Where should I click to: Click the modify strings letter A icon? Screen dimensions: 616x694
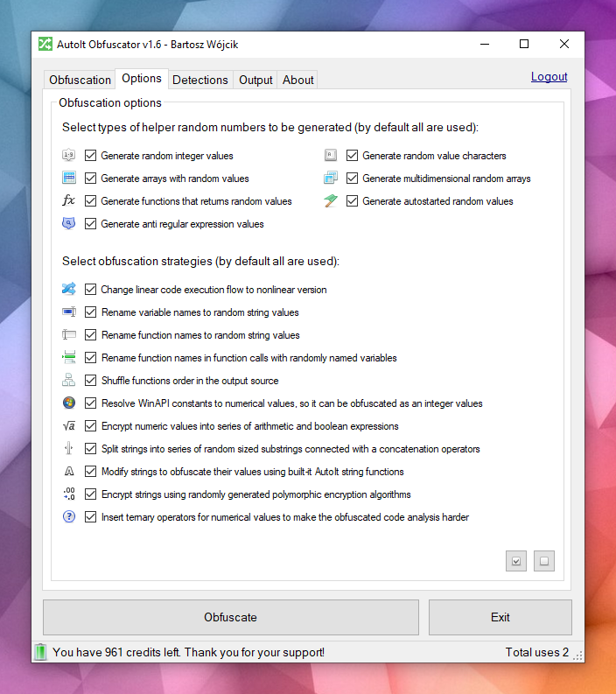[x=68, y=471]
